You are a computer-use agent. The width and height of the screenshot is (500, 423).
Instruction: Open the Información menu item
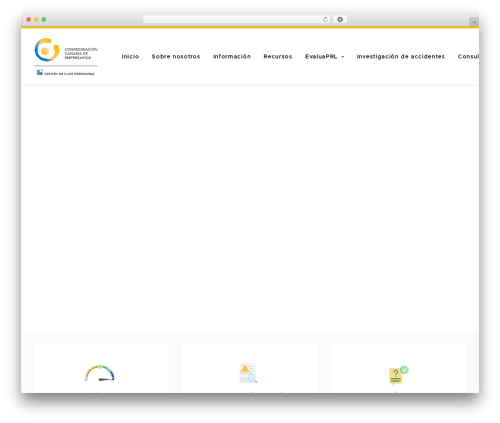pyautogui.click(x=232, y=57)
